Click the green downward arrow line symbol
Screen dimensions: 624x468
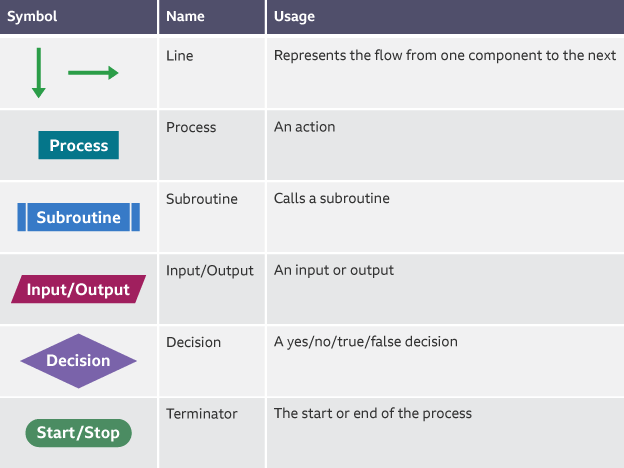(x=39, y=74)
